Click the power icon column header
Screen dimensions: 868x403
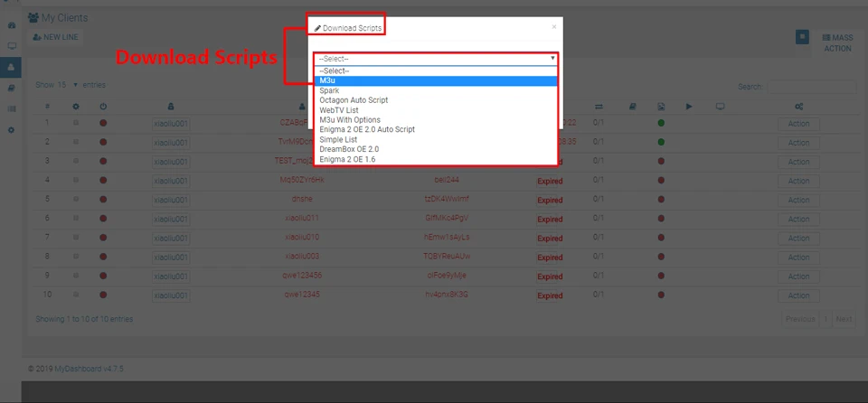103,107
